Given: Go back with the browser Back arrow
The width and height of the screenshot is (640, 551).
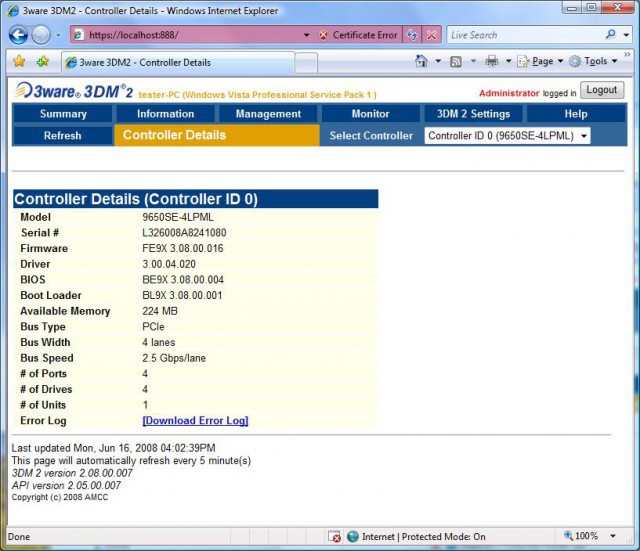Looking at the screenshot, I should click(x=19, y=35).
